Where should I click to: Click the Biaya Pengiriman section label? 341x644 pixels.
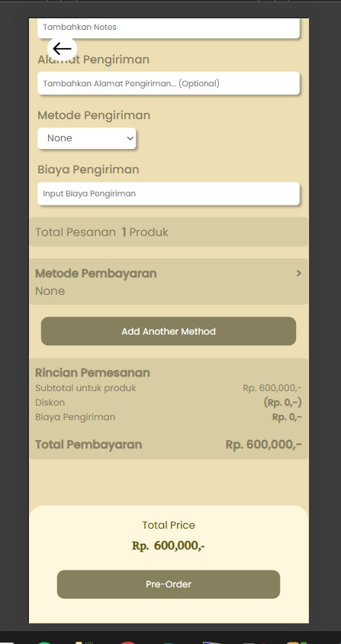[88, 170]
